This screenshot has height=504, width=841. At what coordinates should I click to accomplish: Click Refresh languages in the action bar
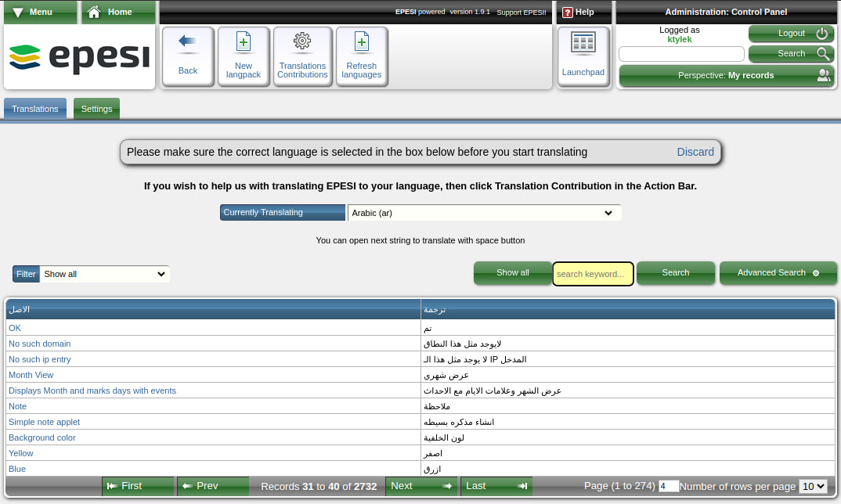pyautogui.click(x=361, y=56)
